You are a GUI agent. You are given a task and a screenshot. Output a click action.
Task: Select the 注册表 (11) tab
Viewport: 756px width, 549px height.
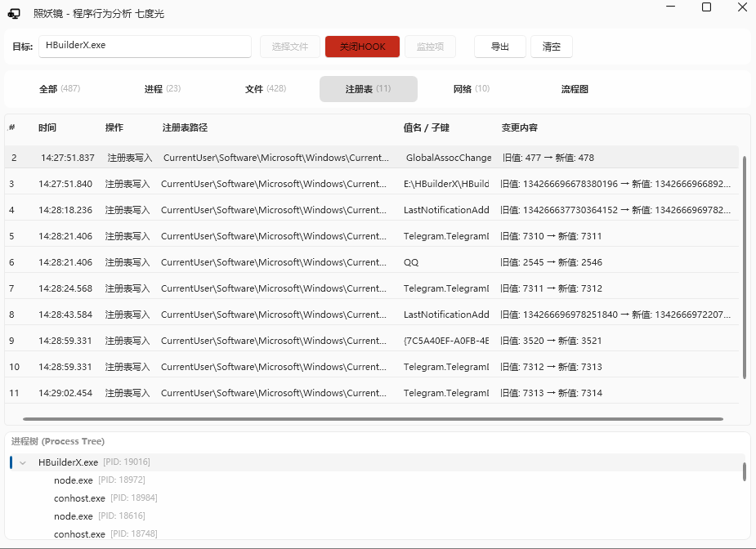click(369, 89)
